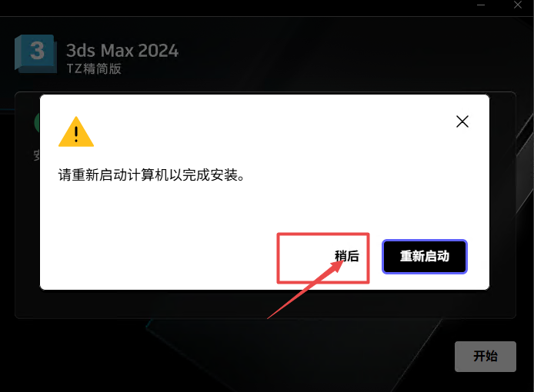This screenshot has height=392, width=534.
Task: Click the 稍后 (Later) button
Action: (347, 256)
